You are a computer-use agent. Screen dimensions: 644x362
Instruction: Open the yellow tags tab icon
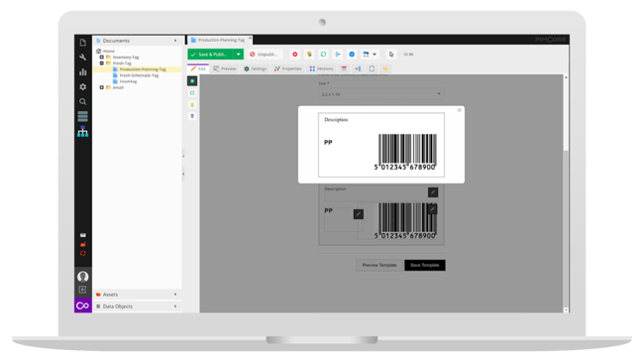coord(385,68)
